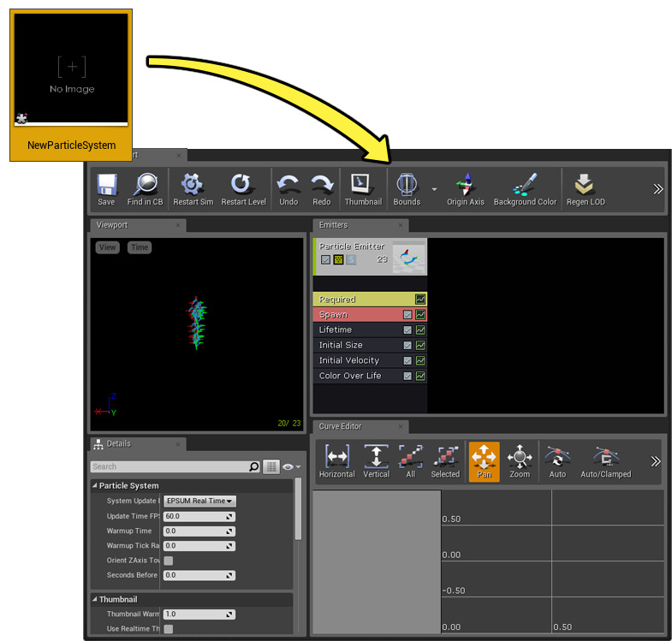Select the Required module
Screen dimensions: 672x641
(370, 299)
